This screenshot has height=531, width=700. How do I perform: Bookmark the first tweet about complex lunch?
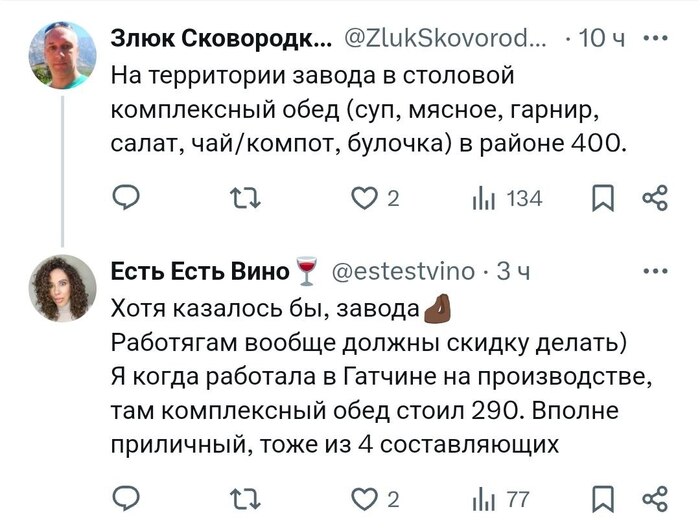[x=603, y=200]
